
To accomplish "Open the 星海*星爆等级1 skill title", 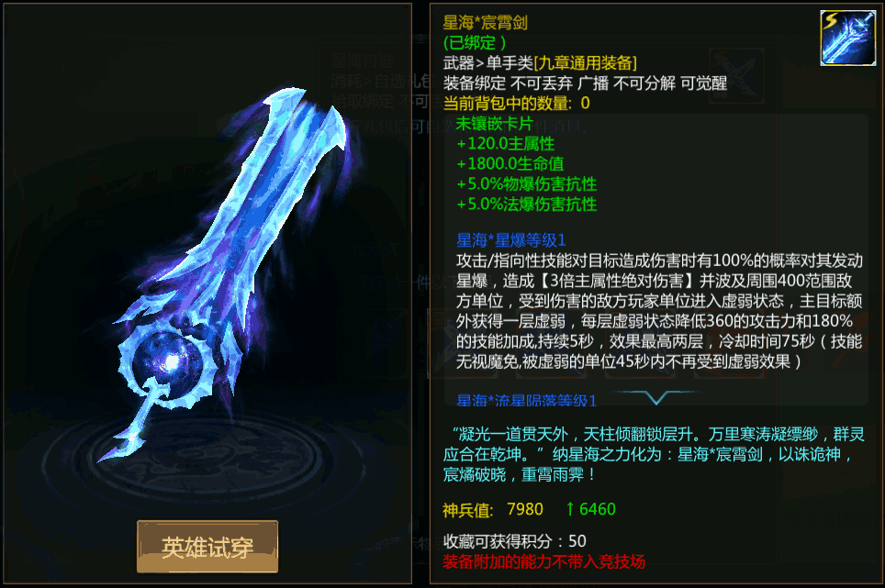I will [510, 240].
